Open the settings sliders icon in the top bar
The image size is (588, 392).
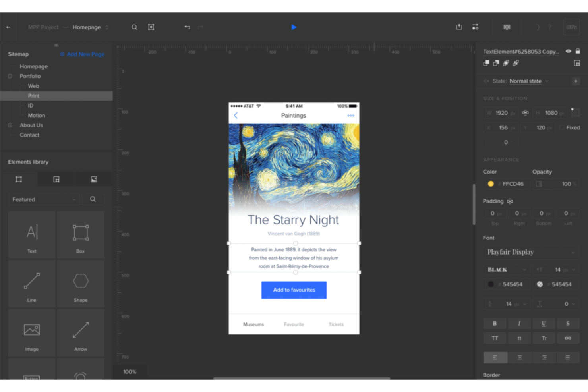[475, 27]
